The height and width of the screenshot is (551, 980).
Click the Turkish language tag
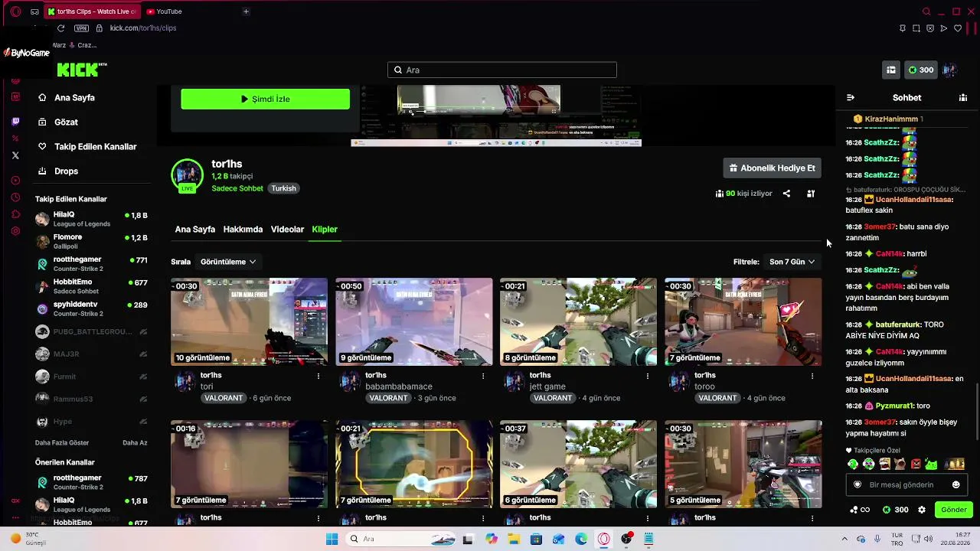pos(283,188)
